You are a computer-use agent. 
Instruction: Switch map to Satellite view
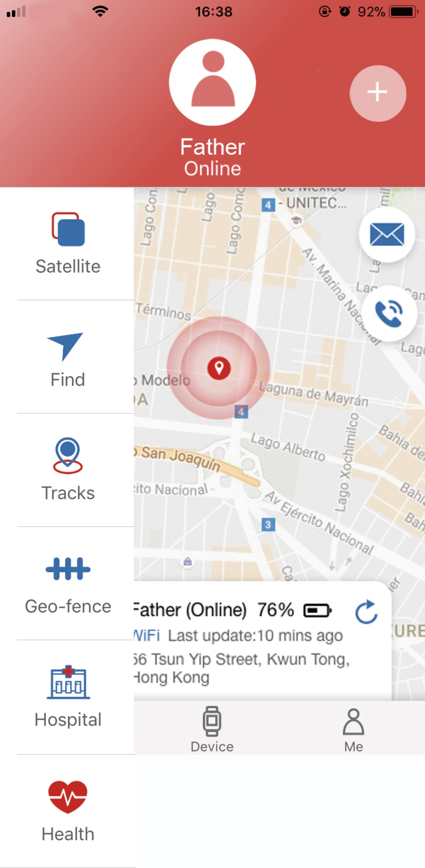click(x=68, y=244)
